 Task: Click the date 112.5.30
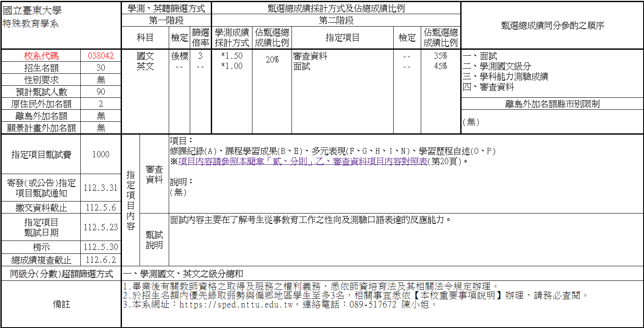[101, 247]
